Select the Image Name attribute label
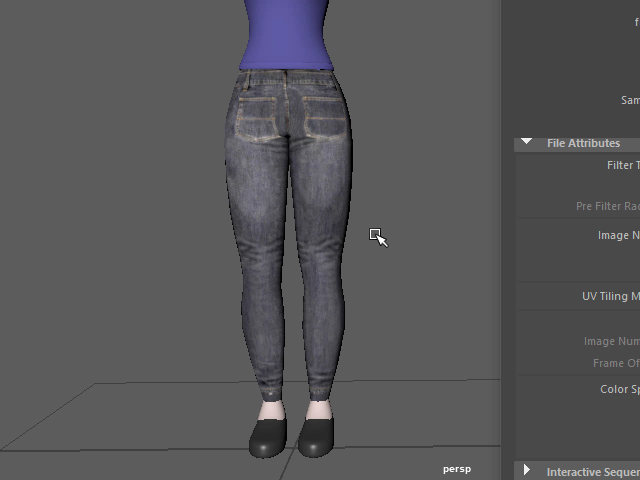640x480 pixels. [x=618, y=235]
